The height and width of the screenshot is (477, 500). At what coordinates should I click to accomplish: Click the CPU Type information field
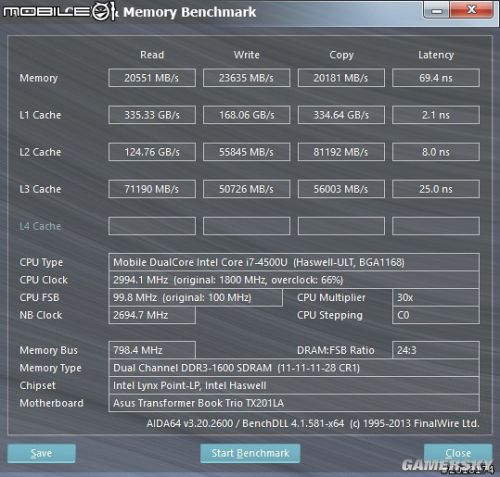(x=294, y=262)
